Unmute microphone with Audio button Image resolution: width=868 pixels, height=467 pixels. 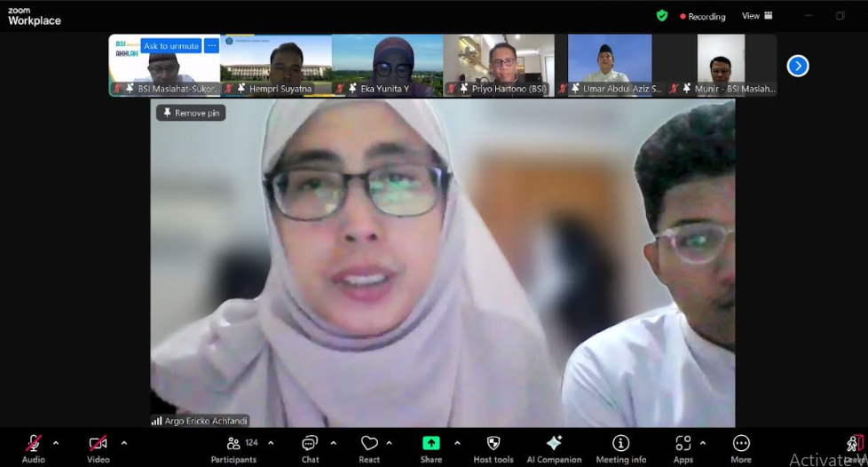point(34,445)
